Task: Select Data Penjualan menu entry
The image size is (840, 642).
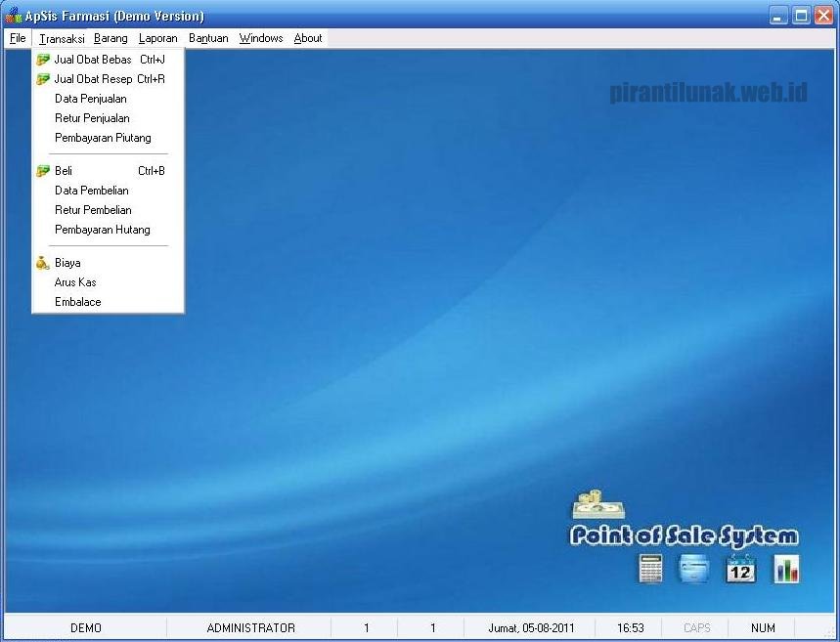Action: (x=109, y=99)
